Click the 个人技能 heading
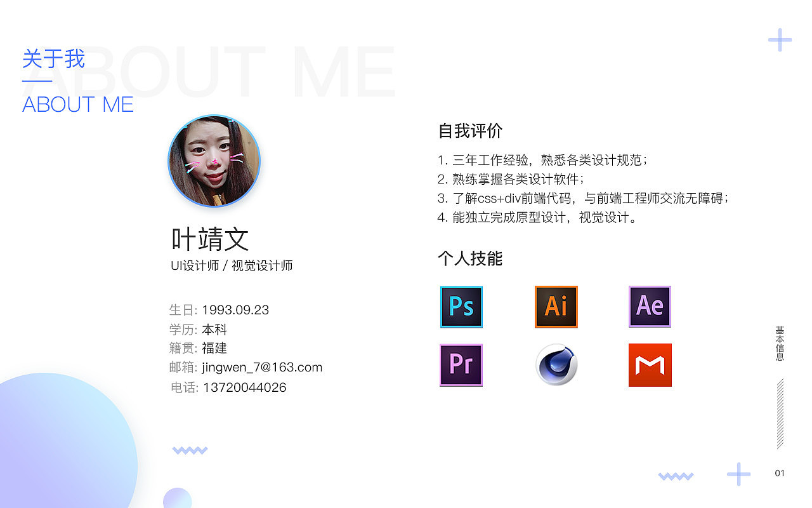This screenshot has width=812, height=508. (470, 258)
